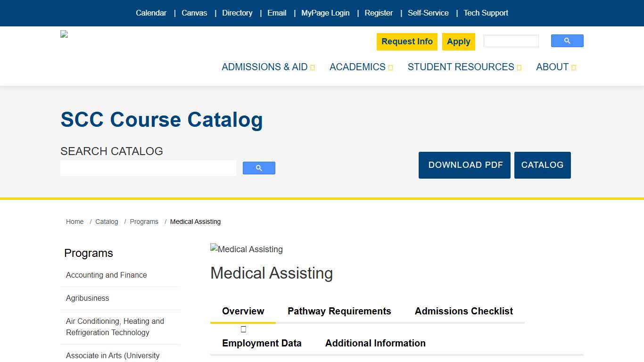
Task: Navigate to Home via the breadcrumb
Action: [x=74, y=222]
